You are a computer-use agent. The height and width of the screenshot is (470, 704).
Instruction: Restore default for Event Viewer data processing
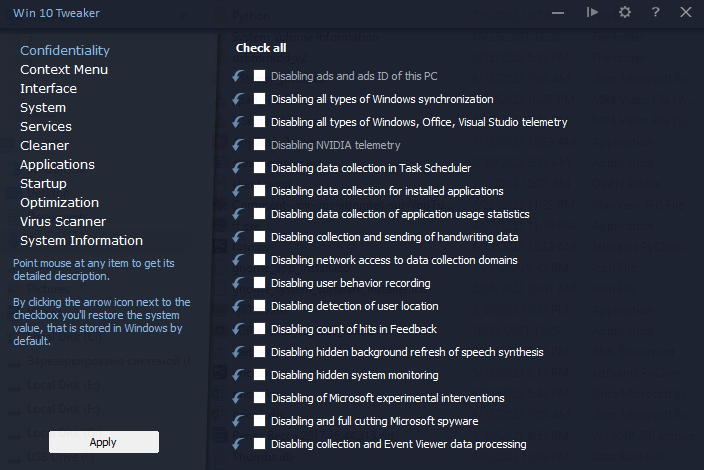(237, 444)
